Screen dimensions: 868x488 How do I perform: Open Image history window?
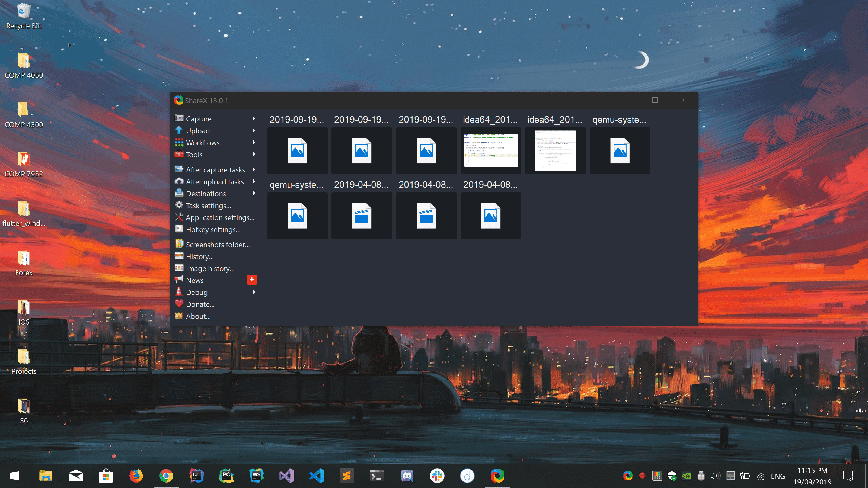click(210, 268)
